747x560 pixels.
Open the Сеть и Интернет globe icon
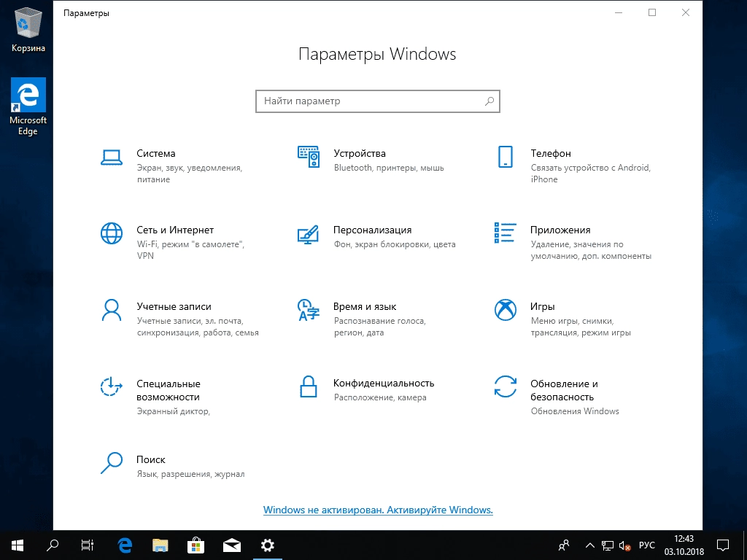tap(112, 233)
